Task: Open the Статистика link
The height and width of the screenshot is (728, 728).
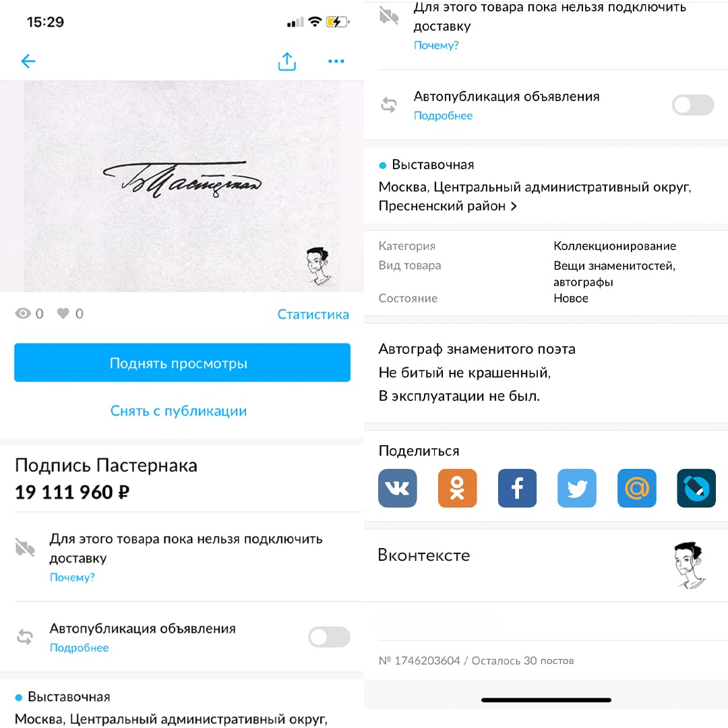Action: [313, 314]
